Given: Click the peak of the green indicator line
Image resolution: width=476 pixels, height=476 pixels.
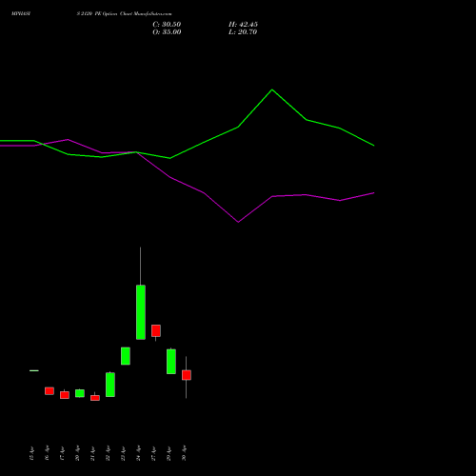Looking at the screenshot, I should coord(272,90).
